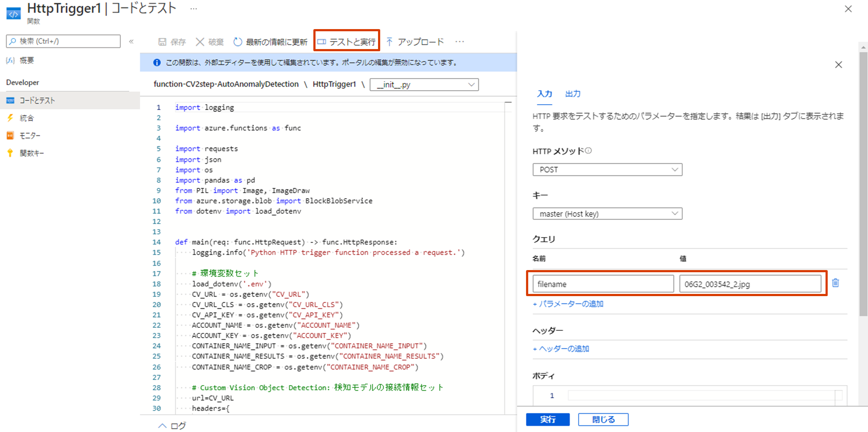868x432 pixels.
Task: Open the モニター monitoring icon
Action: pos(10,135)
